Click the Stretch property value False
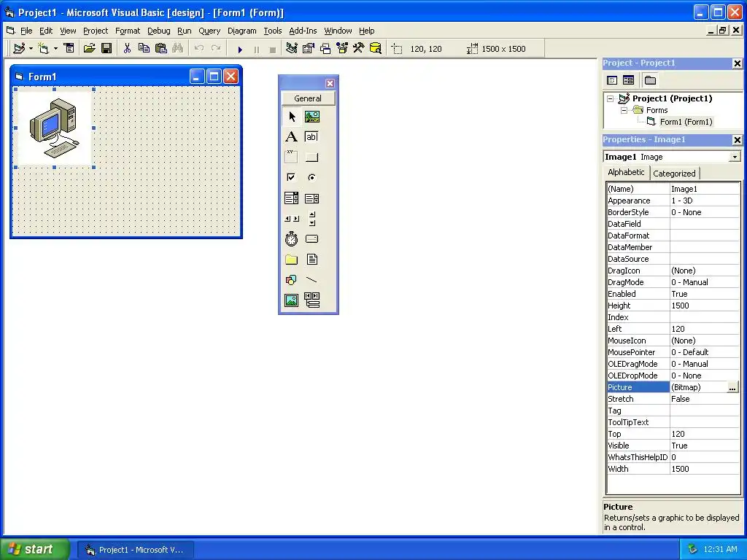The height and width of the screenshot is (560, 747). pos(705,399)
